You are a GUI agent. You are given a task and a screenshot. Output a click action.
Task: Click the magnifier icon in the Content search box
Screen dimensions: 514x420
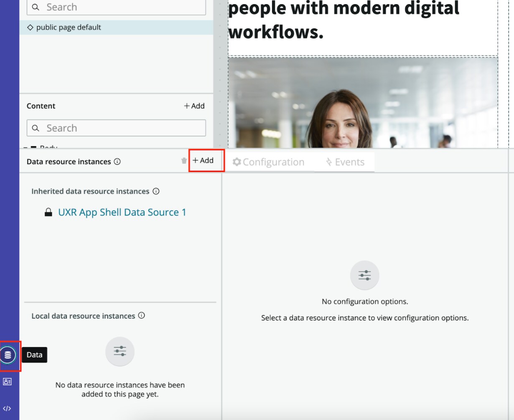pos(36,128)
